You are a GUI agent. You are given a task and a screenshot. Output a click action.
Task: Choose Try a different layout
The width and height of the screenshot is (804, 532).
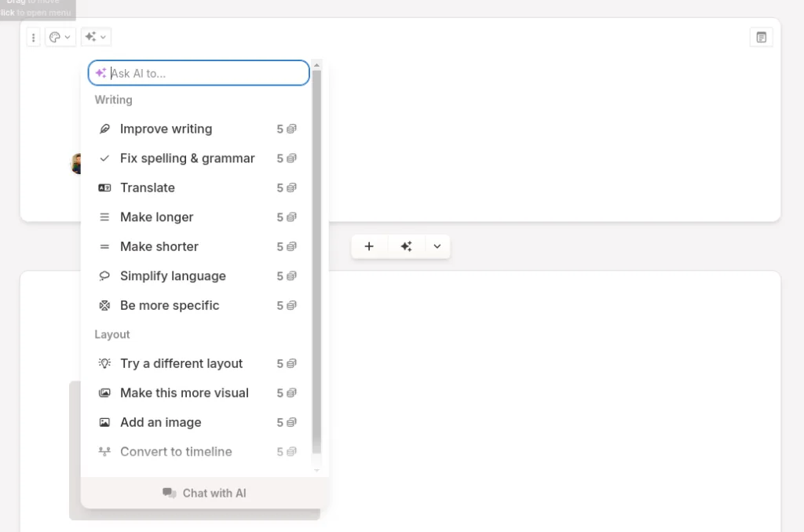coord(181,363)
